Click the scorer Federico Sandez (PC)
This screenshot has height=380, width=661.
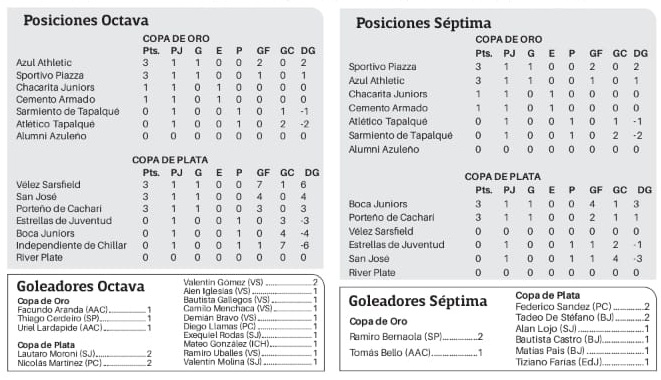[563, 307]
